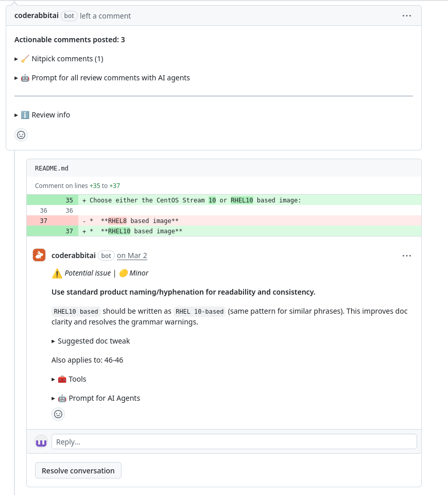Open the 'on Mar 2' timestamp link
The image size is (448, 495).
point(132,255)
